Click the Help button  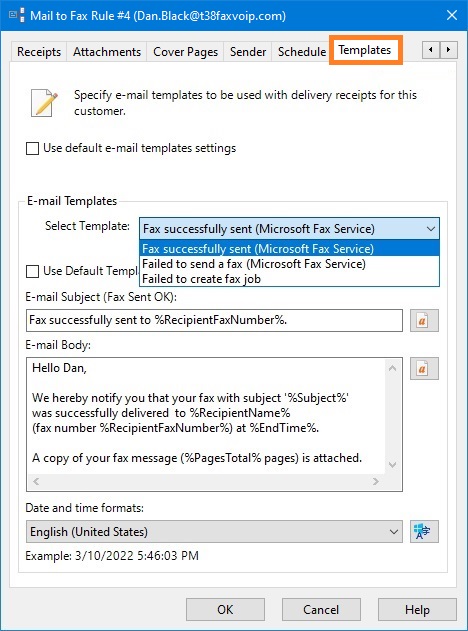point(417,610)
